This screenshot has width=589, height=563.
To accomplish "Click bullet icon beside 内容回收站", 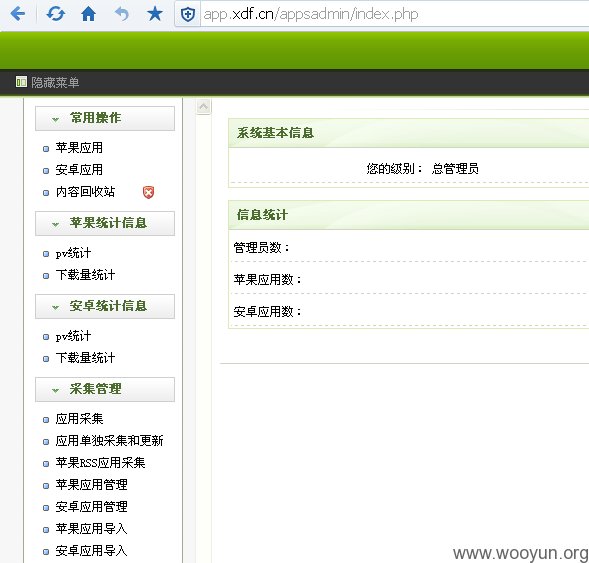I will 46,193.
